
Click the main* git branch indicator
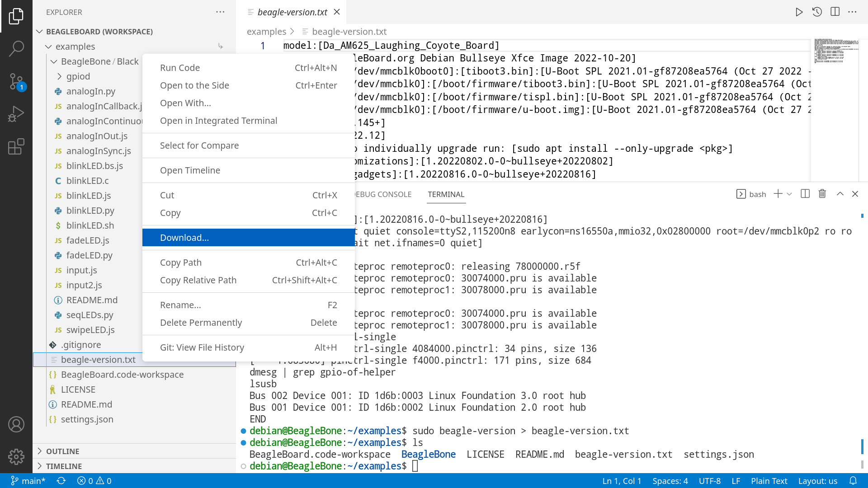(x=28, y=481)
